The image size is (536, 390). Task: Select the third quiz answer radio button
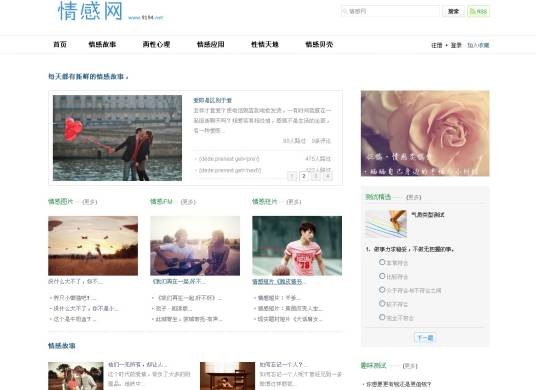(x=382, y=290)
